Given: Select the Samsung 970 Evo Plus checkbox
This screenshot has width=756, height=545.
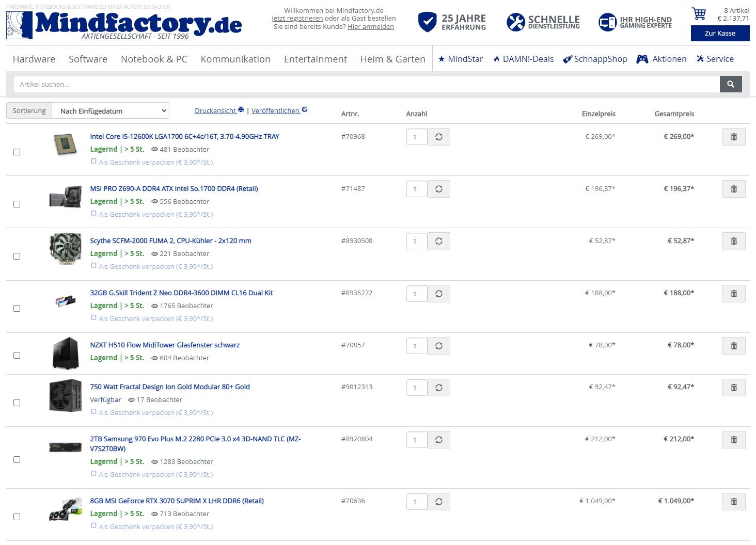Looking at the screenshot, I should pyautogui.click(x=17, y=459).
